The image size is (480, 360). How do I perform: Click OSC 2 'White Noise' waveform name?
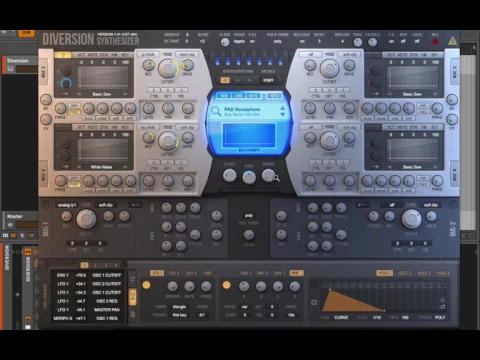click(101, 167)
